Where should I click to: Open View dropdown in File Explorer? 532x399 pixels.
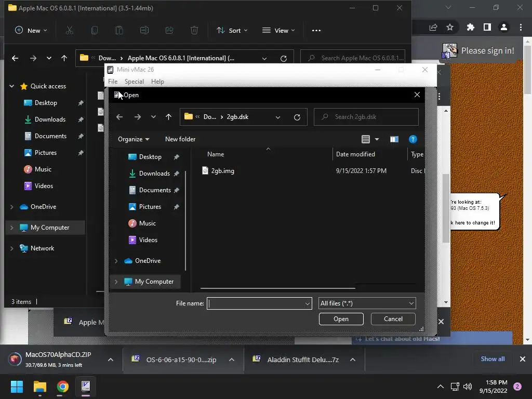pos(278,31)
